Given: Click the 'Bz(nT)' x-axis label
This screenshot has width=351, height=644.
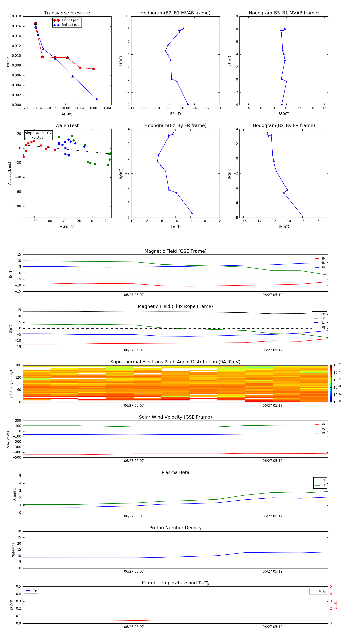Looking at the screenshot, I should [x=175, y=227].
